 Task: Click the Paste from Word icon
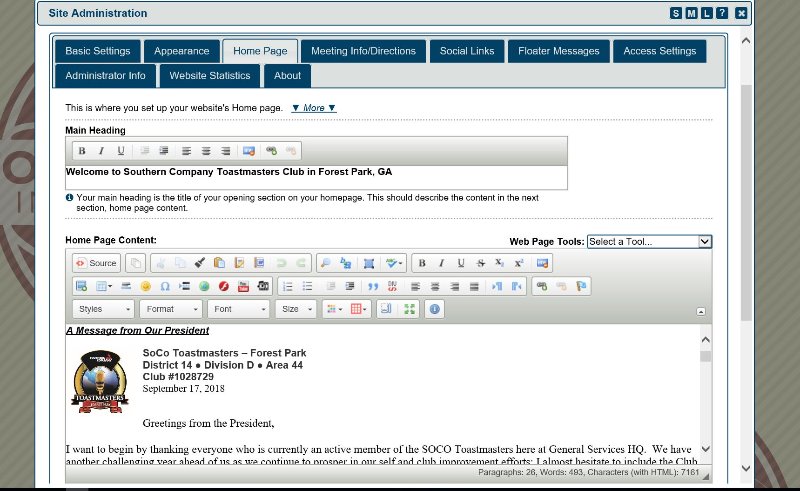pos(259,263)
